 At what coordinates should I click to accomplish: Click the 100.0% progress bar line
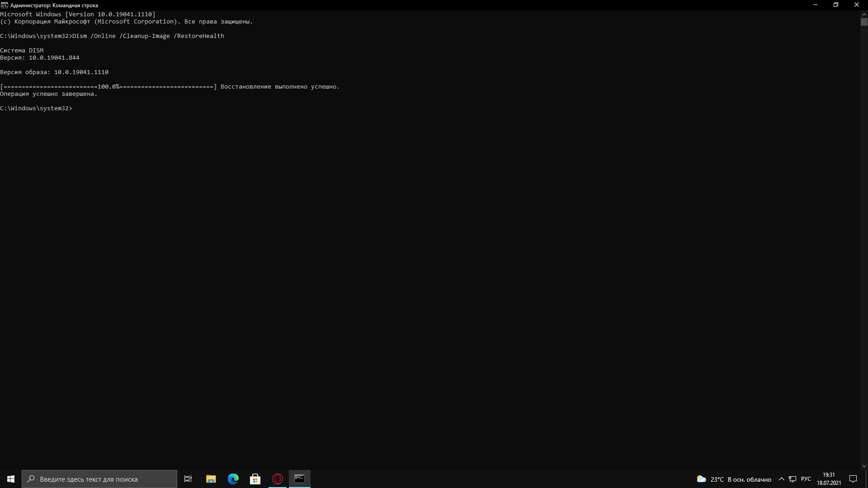click(108, 86)
